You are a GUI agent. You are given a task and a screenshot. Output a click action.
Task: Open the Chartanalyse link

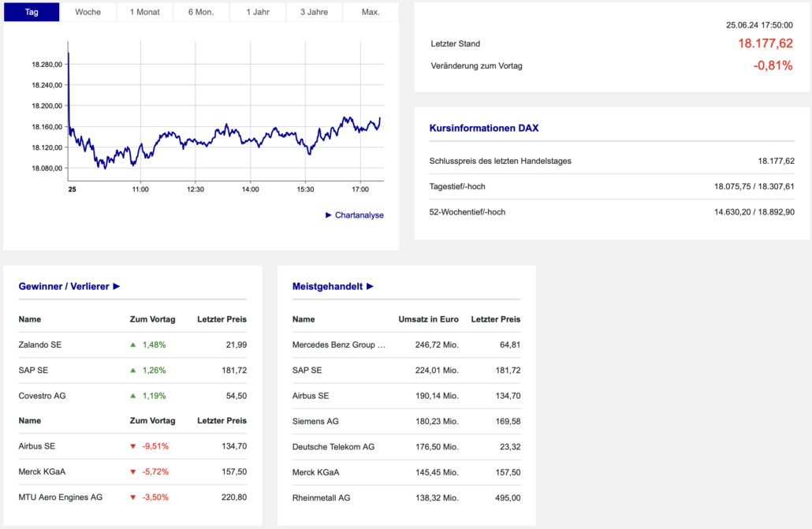[359, 215]
